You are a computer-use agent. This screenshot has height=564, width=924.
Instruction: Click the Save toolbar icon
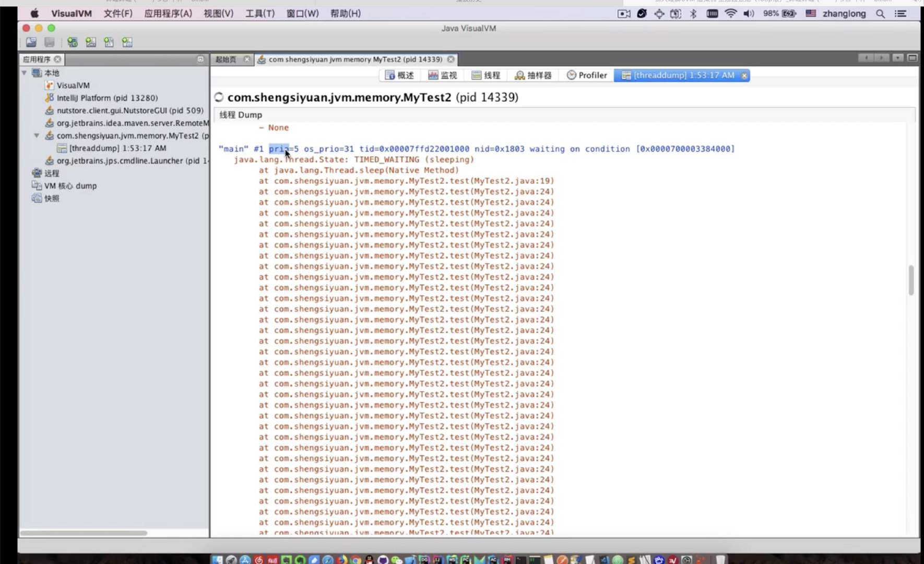tap(50, 42)
